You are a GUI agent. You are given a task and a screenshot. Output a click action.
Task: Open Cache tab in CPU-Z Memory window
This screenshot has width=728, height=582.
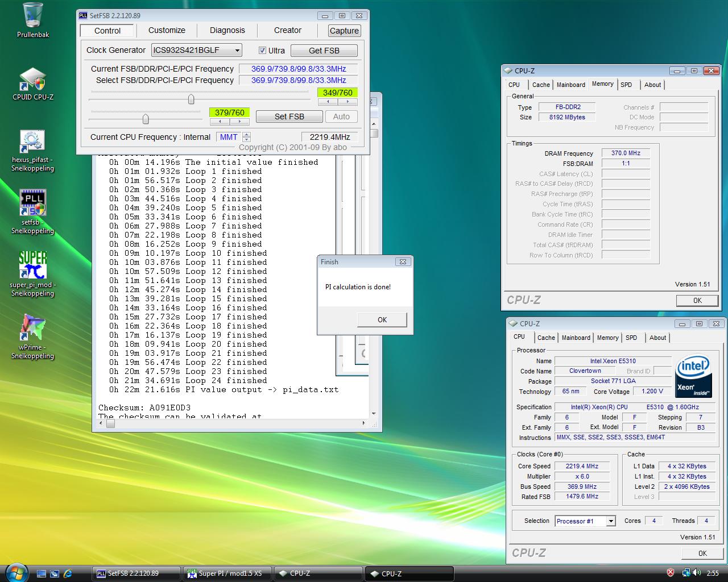click(541, 85)
